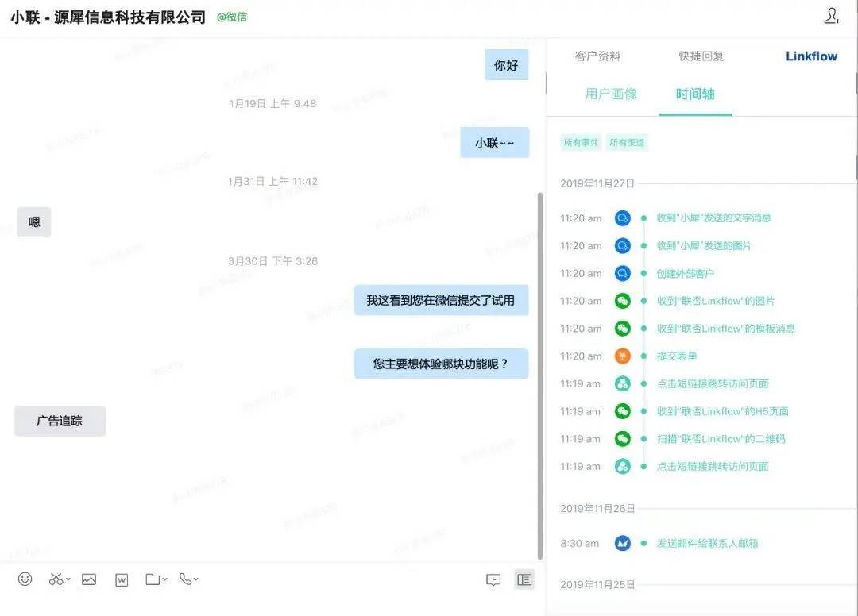This screenshot has width=858, height=616.
Task: Open the 所有事件 event filter
Action: [581, 143]
